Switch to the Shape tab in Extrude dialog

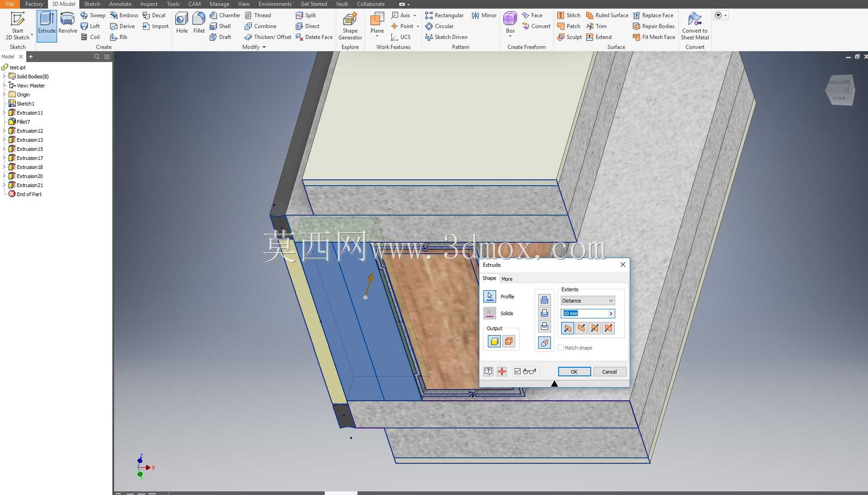tap(489, 278)
